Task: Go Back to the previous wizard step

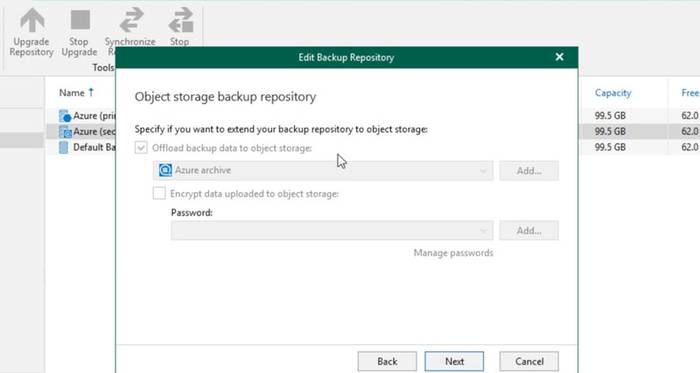Action: click(x=387, y=361)
